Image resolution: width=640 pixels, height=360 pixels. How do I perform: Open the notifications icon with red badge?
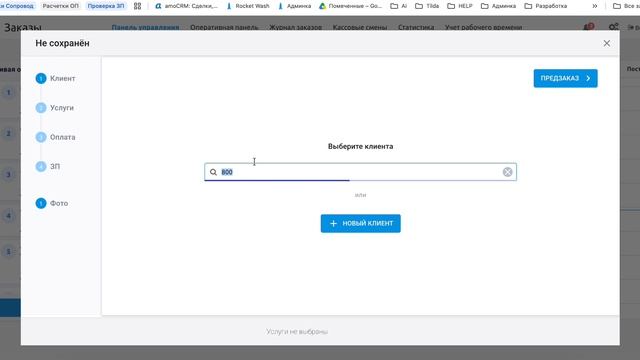click(x=589, y=27)
